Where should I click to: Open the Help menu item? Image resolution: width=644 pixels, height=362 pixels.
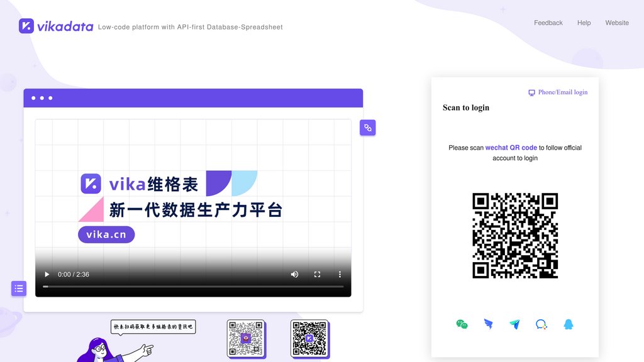point(584,23)
